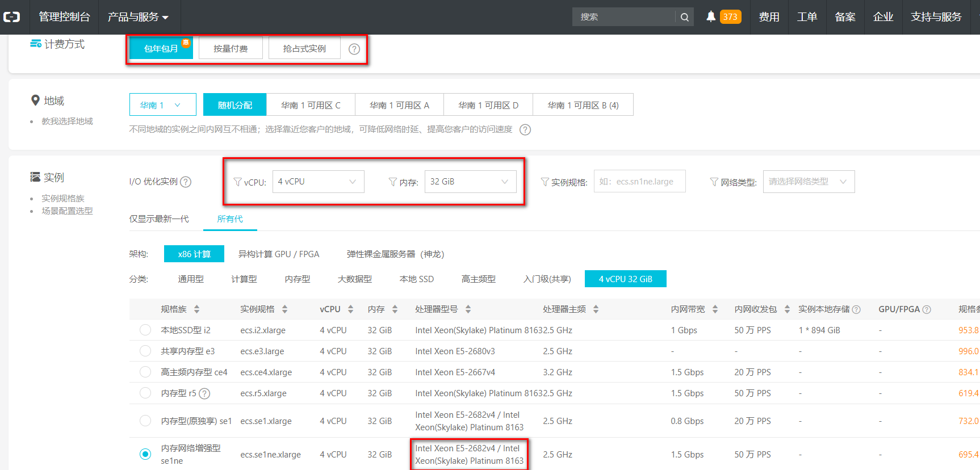980x470 pixels.
Task: Select radio for 高主频内存型 ce4 row
Action: 145,372
